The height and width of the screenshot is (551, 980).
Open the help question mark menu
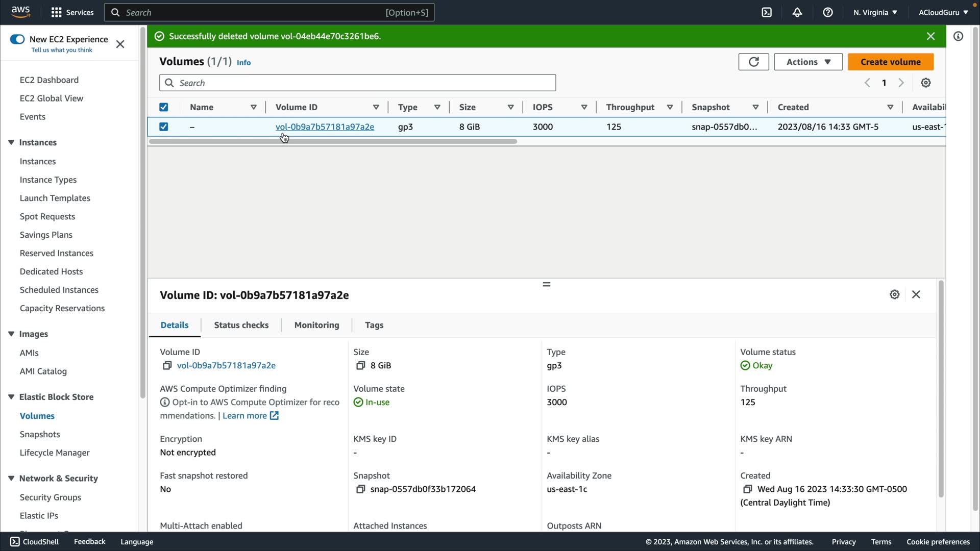(828, 12)
